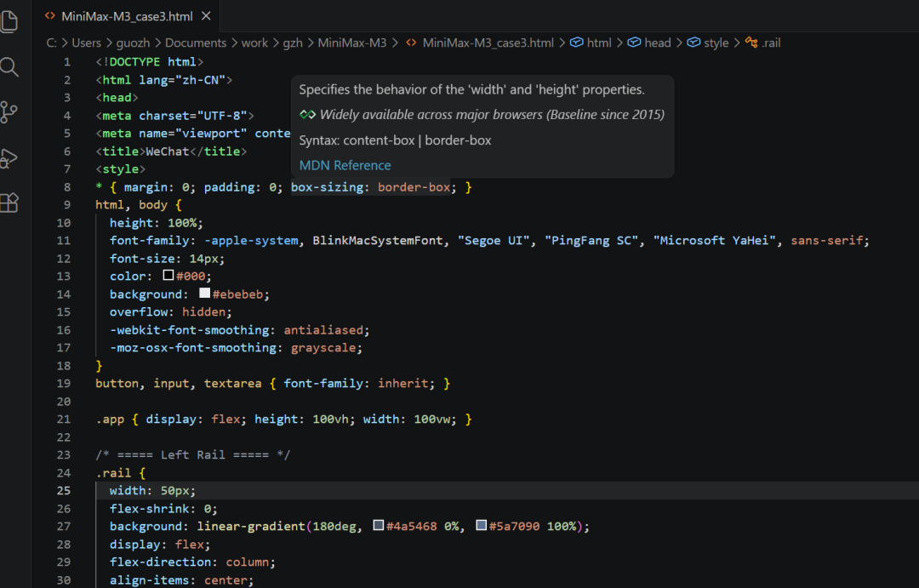Open the Explorer files view
The image size is (919, 588).
point(9,21)
